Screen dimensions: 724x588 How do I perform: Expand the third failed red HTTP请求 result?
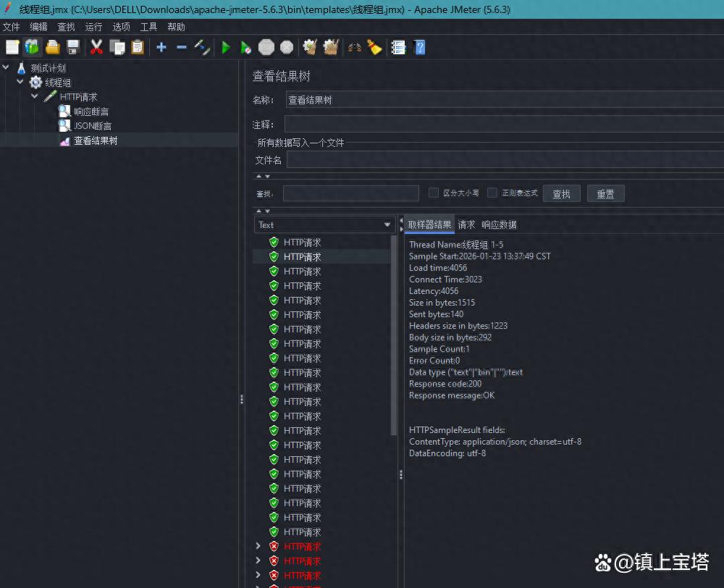[x=258, y=575]
